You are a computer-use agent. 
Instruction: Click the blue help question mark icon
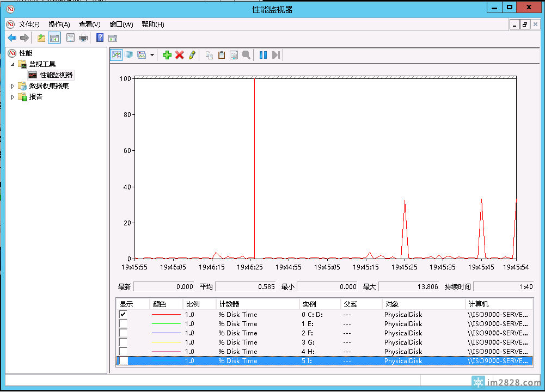100,38
